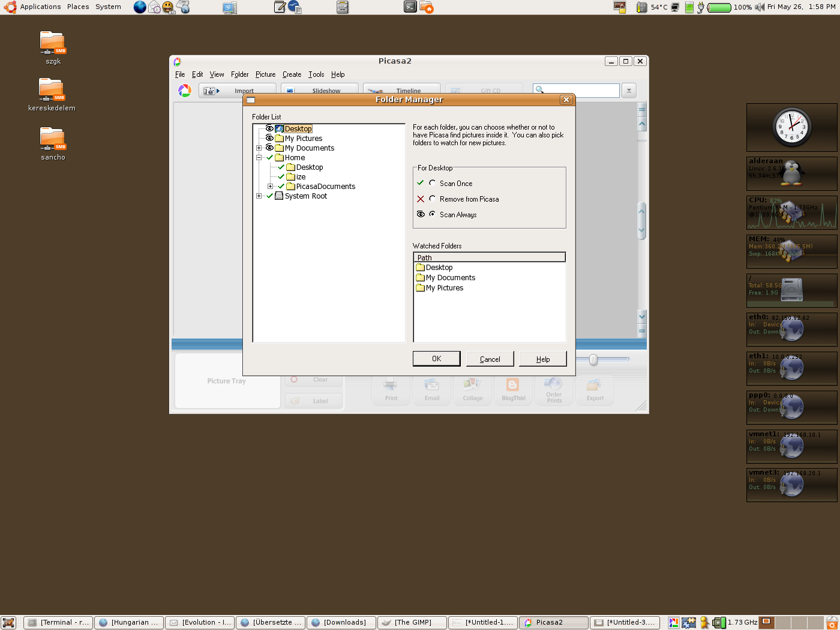Click the green checkmark beside System Root
The width and height of the screenshot is (840, 630).
pos(269,196)
